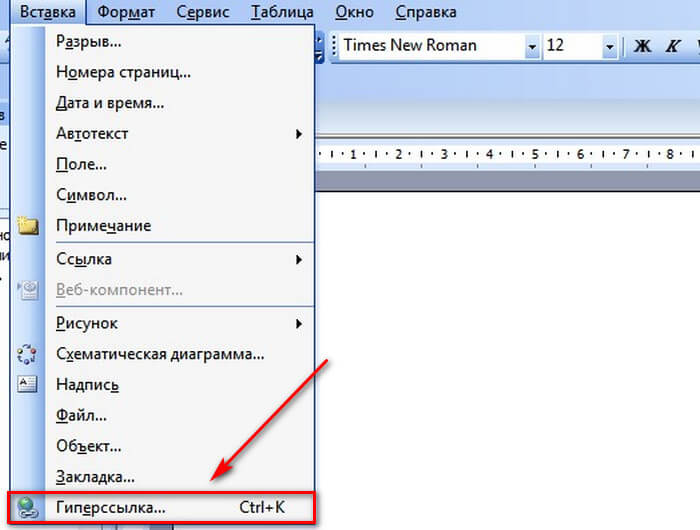Open the Символ... dialog entry
The image size is (700, 530).
click(162, 195)
